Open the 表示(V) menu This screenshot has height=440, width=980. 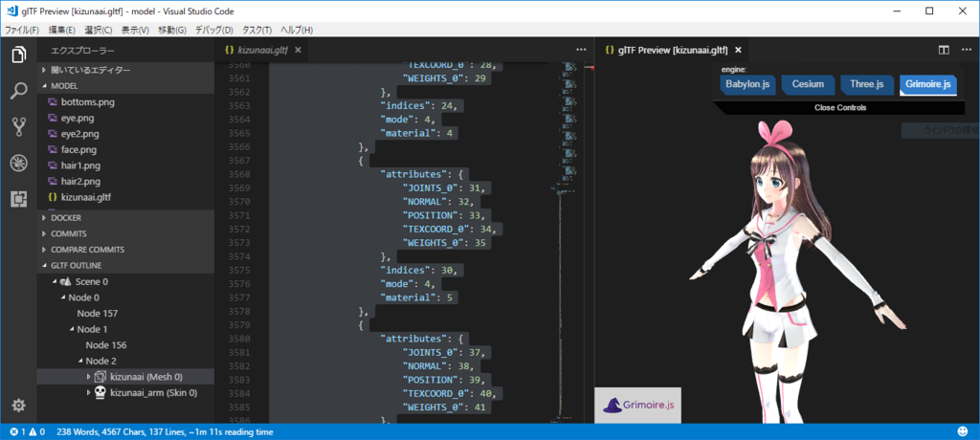click(x=135, y=30)
